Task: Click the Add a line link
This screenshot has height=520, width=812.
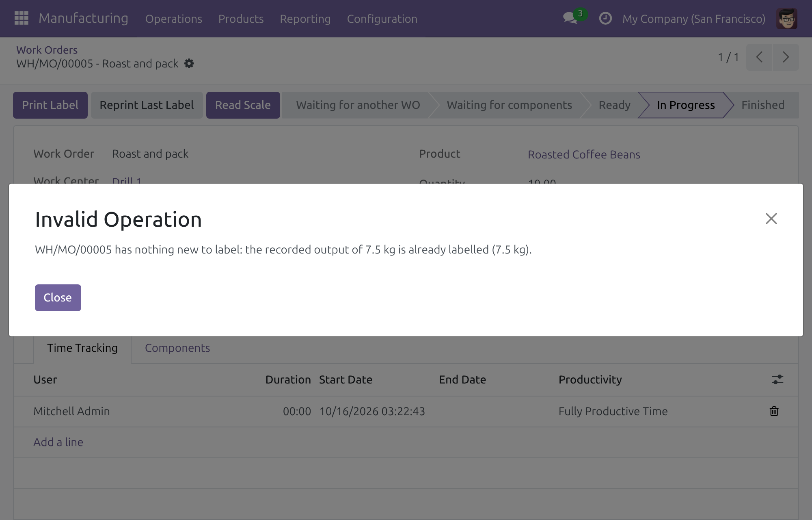Action: (58, 442)
